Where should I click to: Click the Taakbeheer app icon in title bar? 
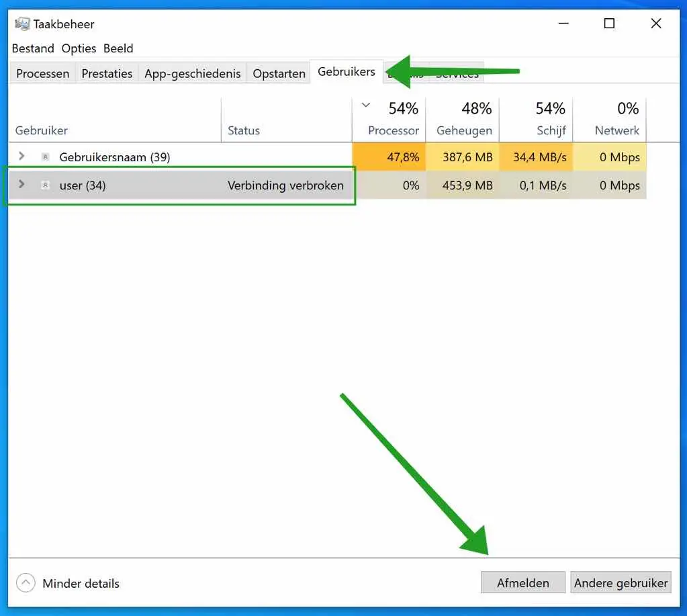pos(22,24)
